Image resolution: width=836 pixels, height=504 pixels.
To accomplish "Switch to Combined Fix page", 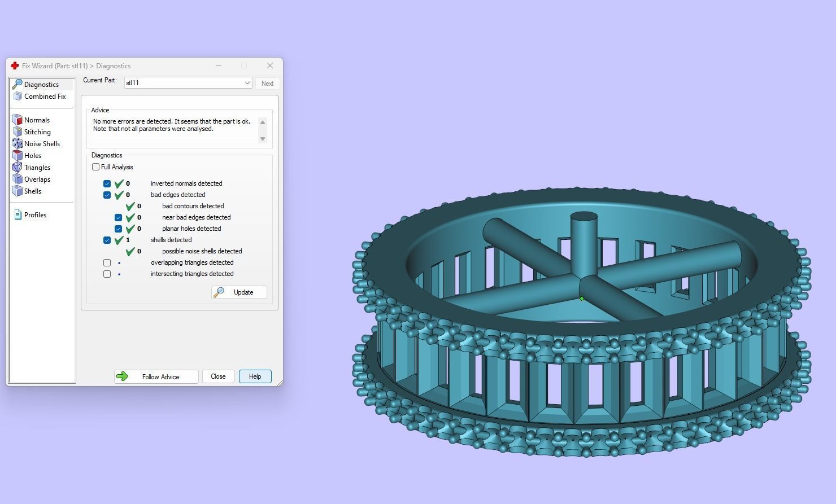I will pos(45,97).
